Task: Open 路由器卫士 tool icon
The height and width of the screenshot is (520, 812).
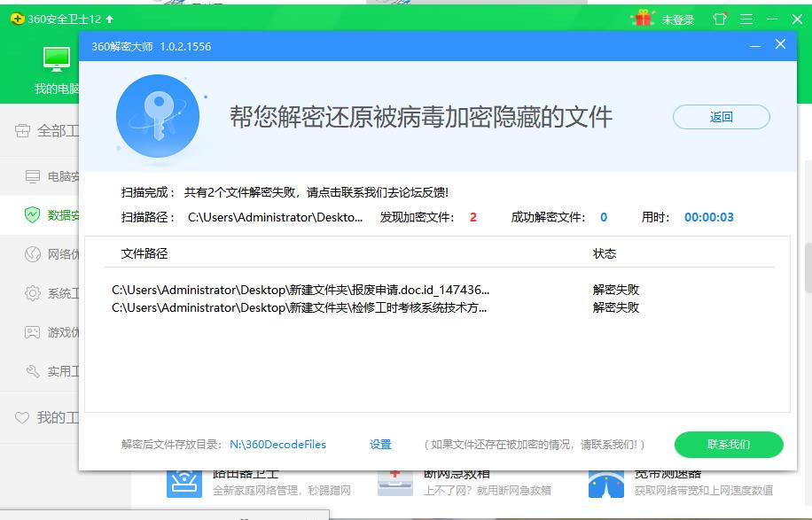Action: point(184,485)
